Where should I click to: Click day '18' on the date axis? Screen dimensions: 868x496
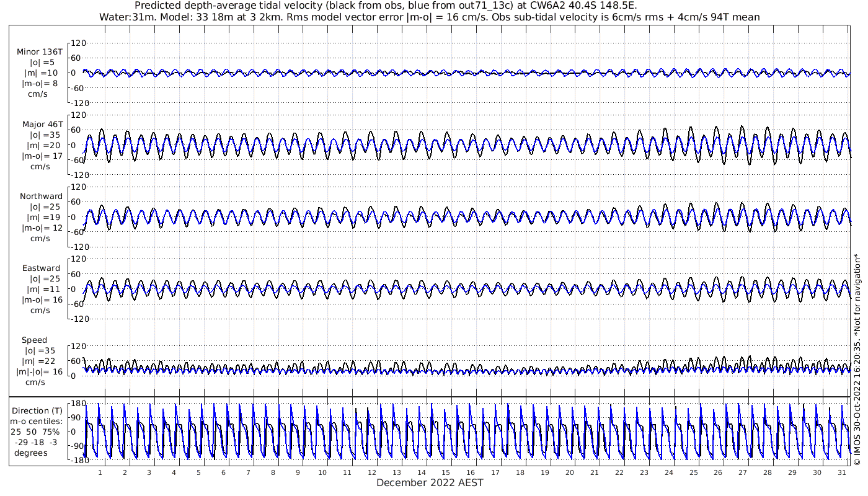pyautogui.click(x=520, y=472)
